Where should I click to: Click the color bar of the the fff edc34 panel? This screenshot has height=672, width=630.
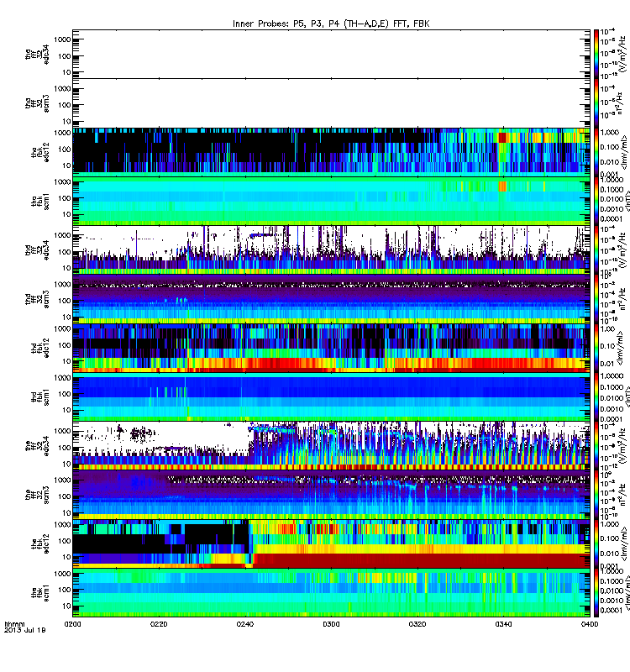[x=596, y=446]
